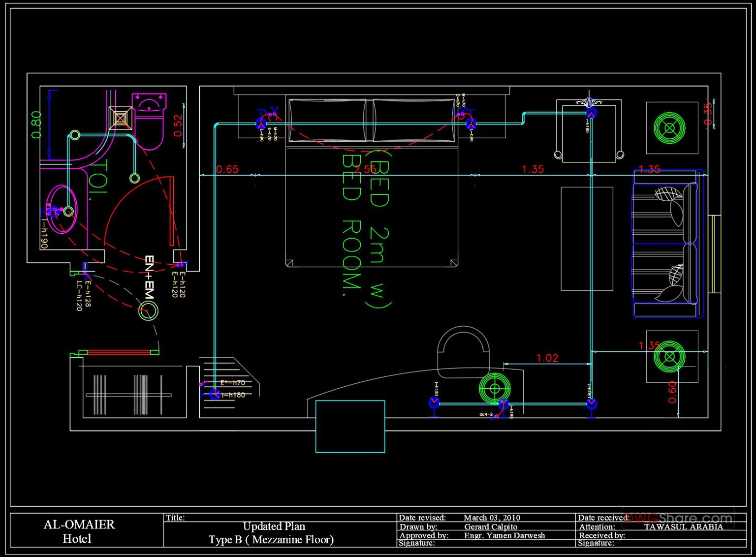Select the red 1.02 dimension text
756x557 pixels.
click(x=548, y=358)
